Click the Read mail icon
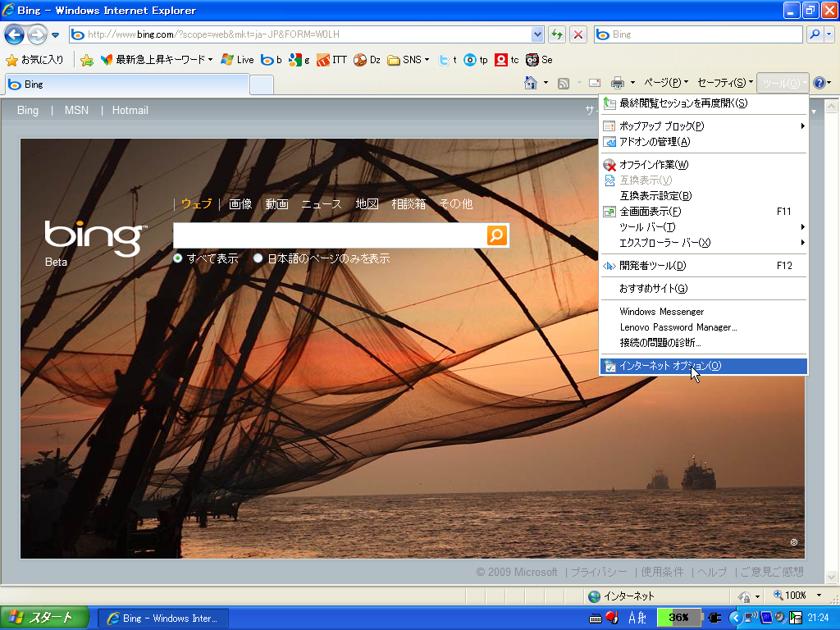This screenshot has height=630, width=840. point(595,83)
